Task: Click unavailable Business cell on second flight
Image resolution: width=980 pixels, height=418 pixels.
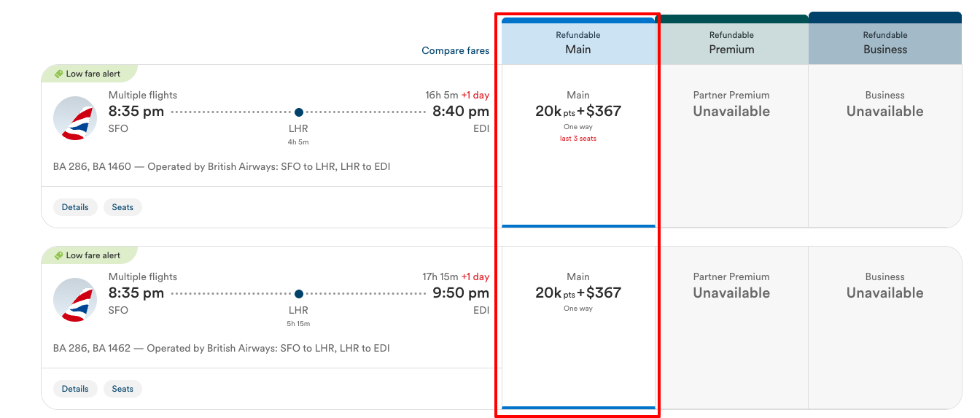Action: [x=885, y=328]
